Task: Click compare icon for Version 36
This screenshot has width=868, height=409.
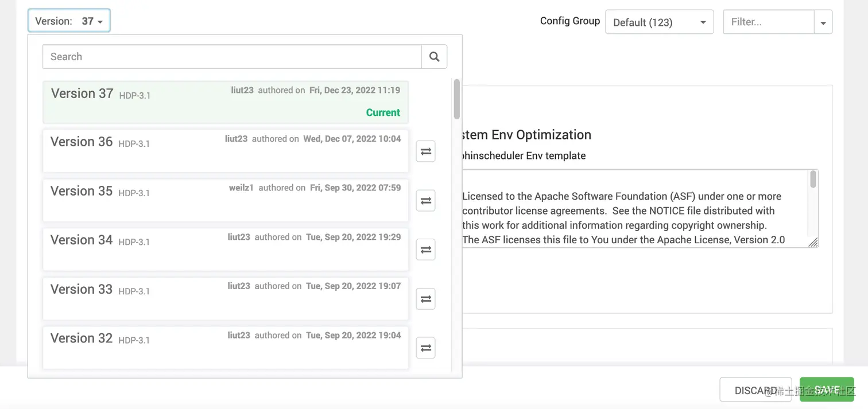Action: (425, 151)
